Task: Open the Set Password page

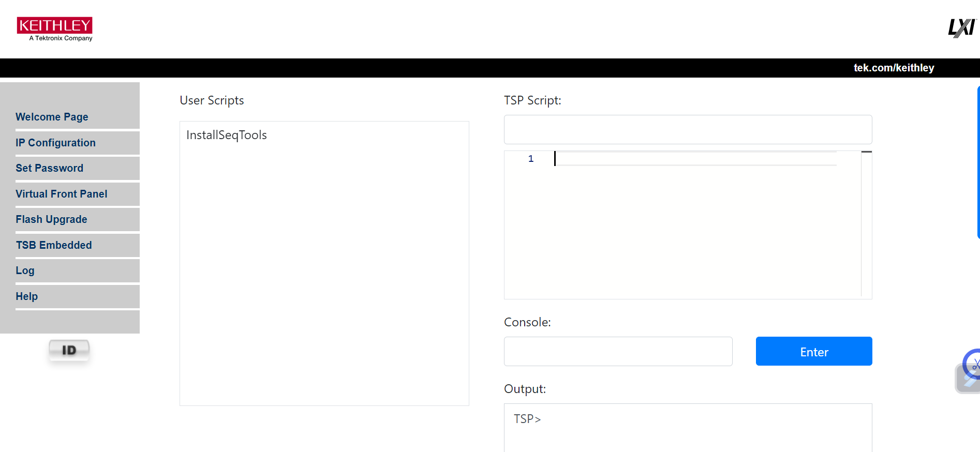Action: tap(49, 168)
